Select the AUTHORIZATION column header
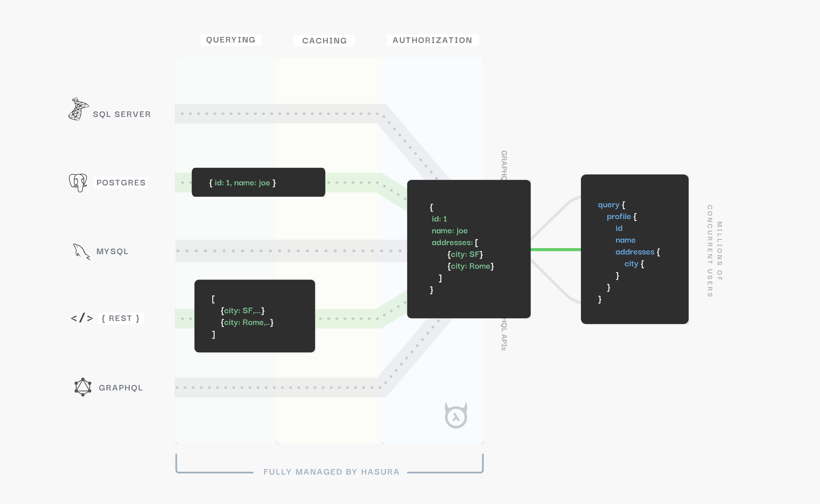The image size is (820, 504). point(432,40)
